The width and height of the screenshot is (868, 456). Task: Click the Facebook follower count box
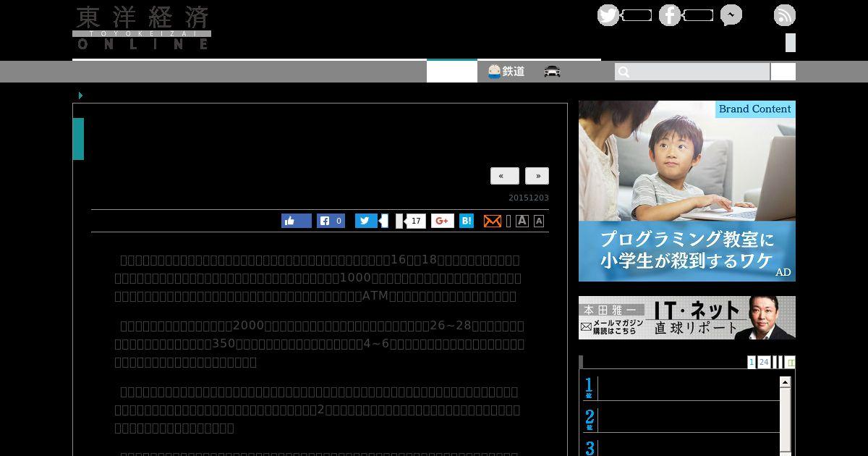699,15
